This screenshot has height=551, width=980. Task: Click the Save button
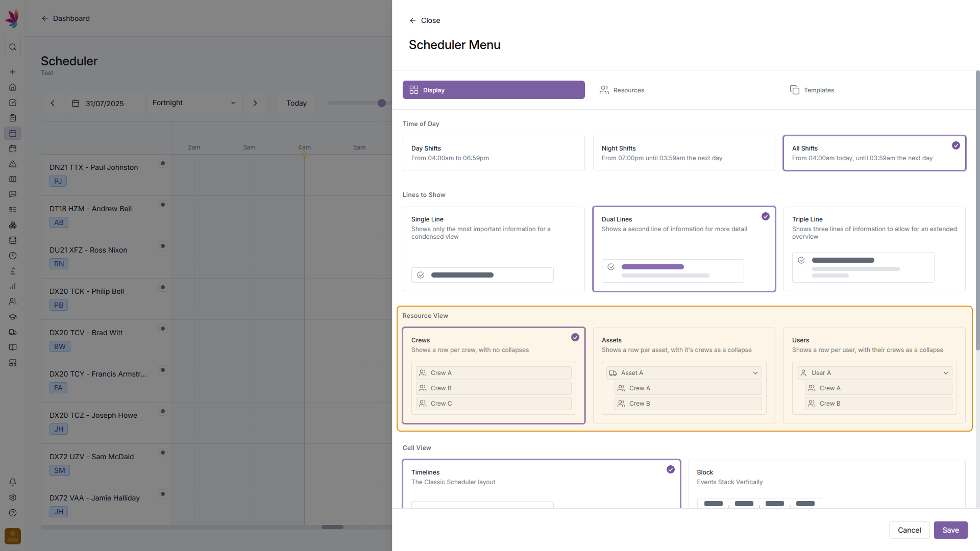click(950, 530)
